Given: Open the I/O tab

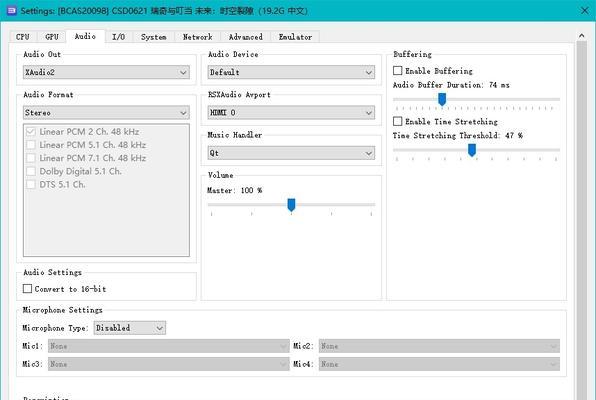Looking at the screenshot, I should click(119, 37).
